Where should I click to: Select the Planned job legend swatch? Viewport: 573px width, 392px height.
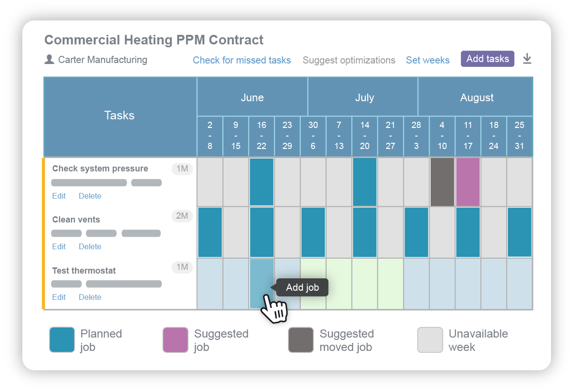(61, 339)
